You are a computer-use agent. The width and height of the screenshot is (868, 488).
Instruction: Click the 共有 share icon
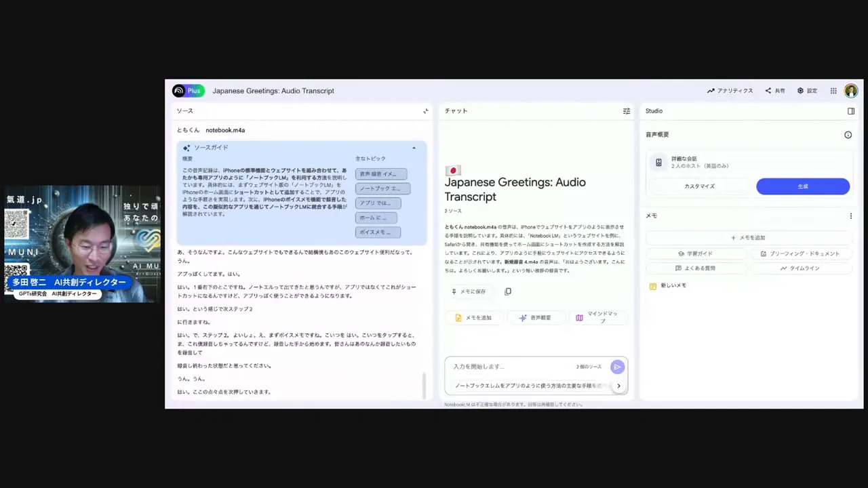768,90
